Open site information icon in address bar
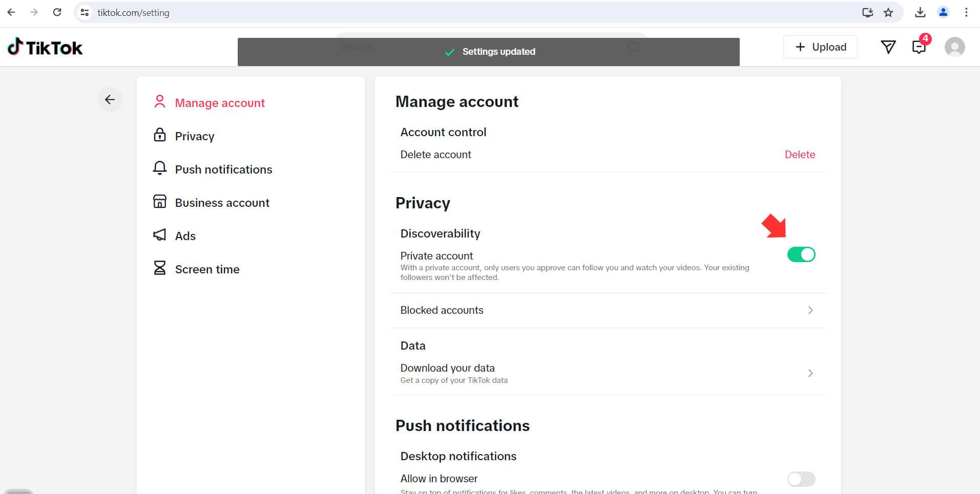Viewport: 980px width, 494px height. [x=85, y=12]
